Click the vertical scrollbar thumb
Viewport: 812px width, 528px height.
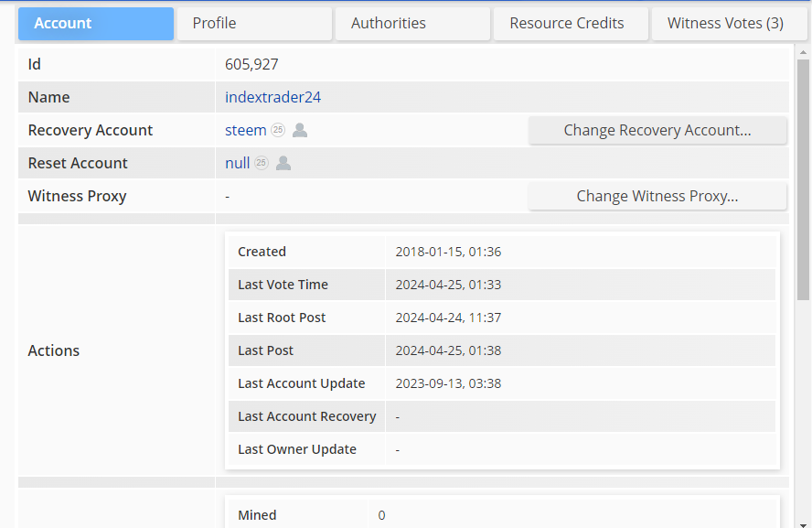point(803,179)
